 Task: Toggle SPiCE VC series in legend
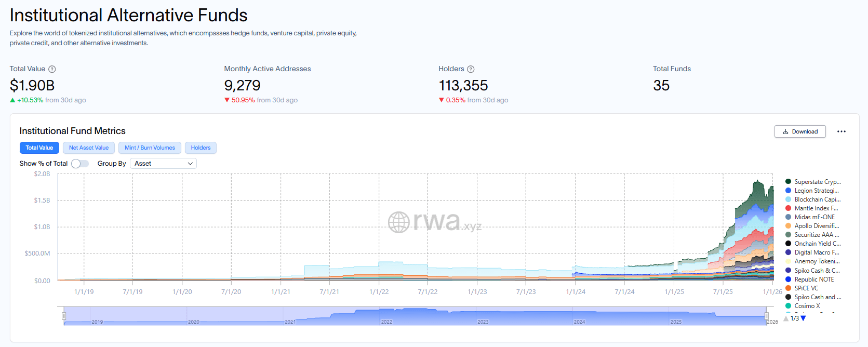pos(802,288)
